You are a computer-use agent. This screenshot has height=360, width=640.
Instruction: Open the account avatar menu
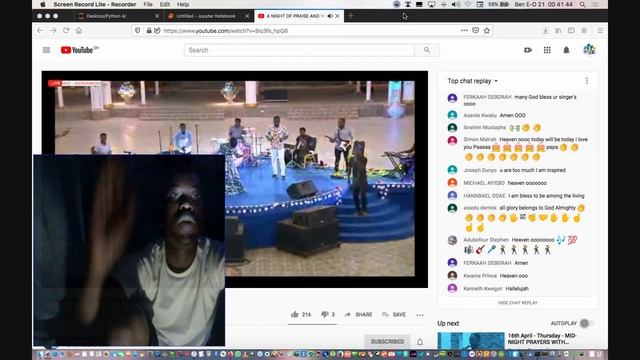click(589, 50)
